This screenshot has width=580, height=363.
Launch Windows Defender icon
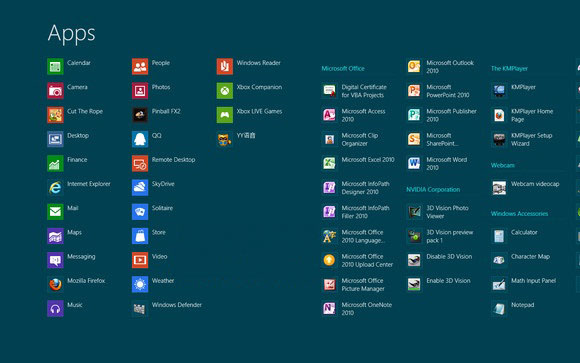(140, 309)
